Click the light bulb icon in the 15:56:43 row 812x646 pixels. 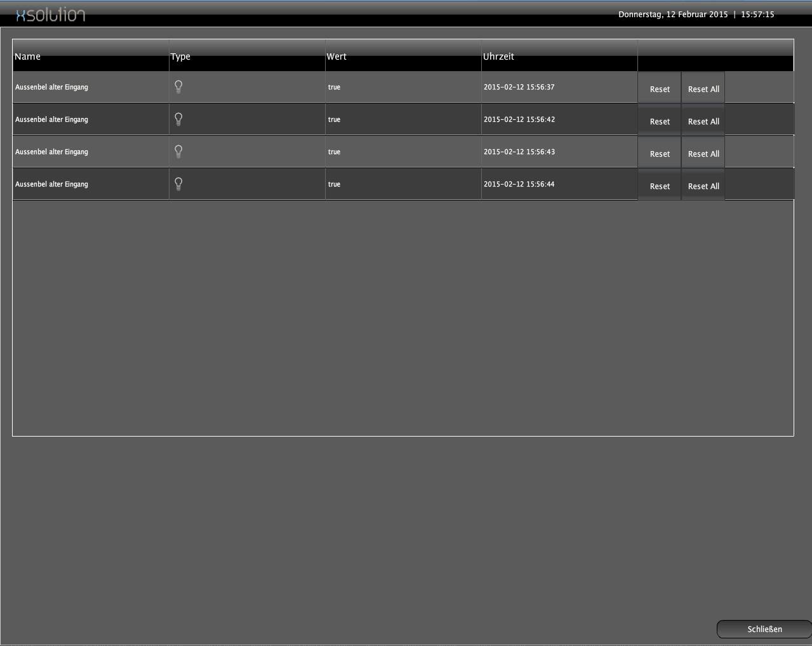(178, 152)
